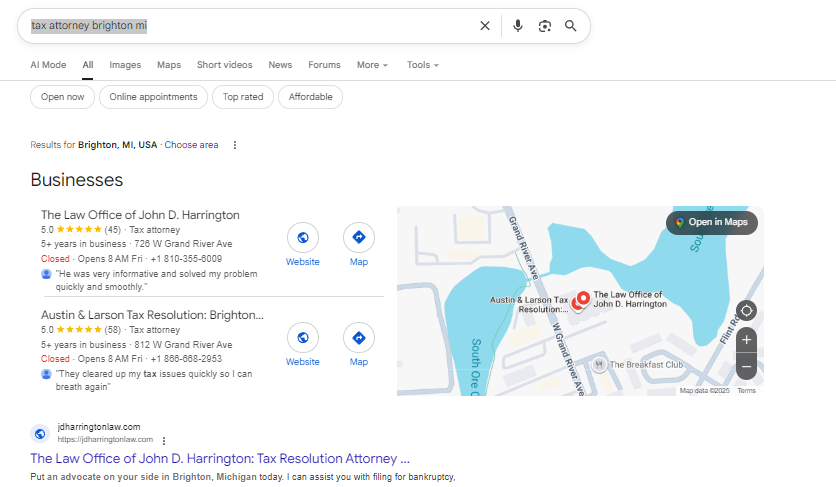Switch to the News tab

pos(280,65)
